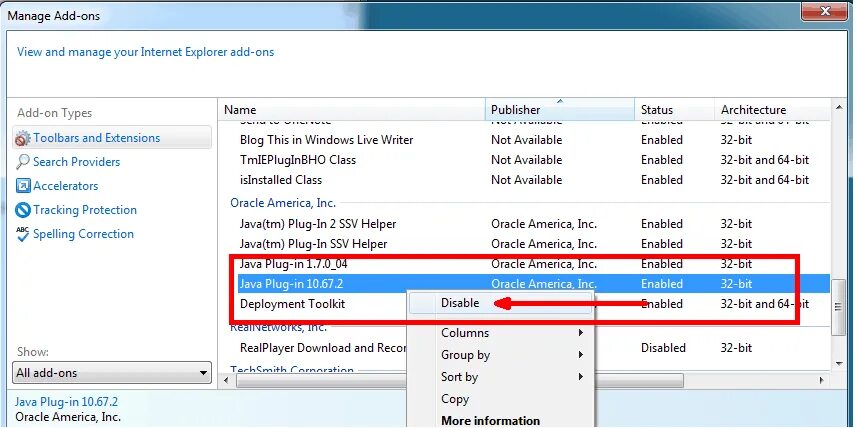Expand the Group by submenu arrow
Viewport: 857px width, 428px height.
[580, 355]
